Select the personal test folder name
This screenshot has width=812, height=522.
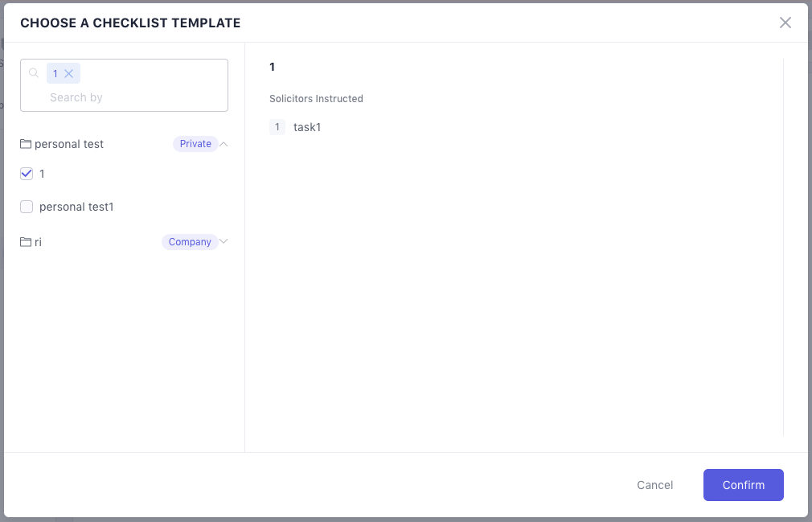[x=69, y=144]
